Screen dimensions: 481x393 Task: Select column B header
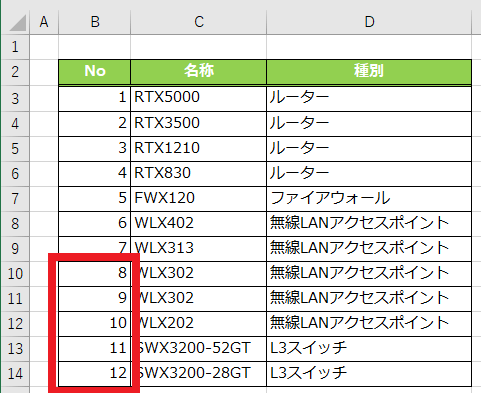tap(95, 22)
